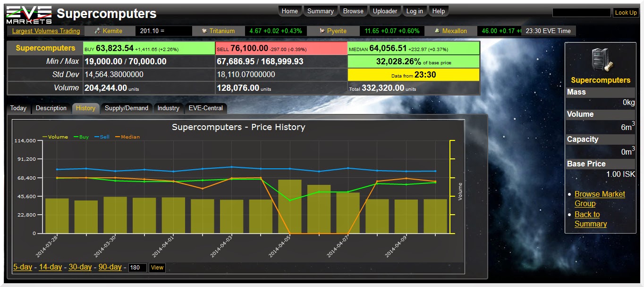Click the Mexallon mineral icon in ticker

coord(437,31)
